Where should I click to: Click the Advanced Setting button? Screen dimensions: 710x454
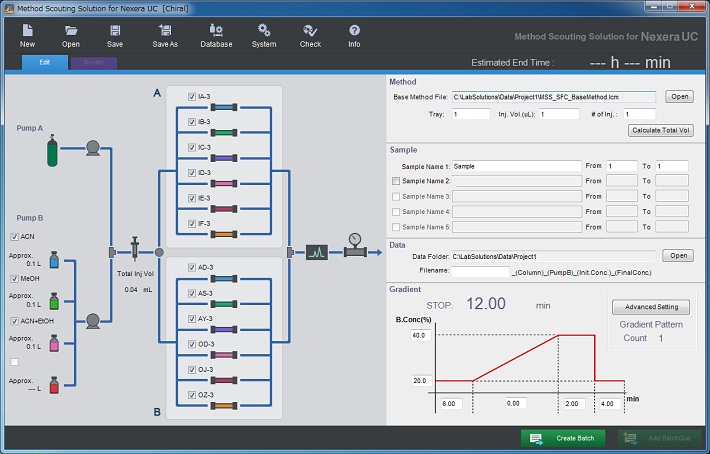click(650, 307)
